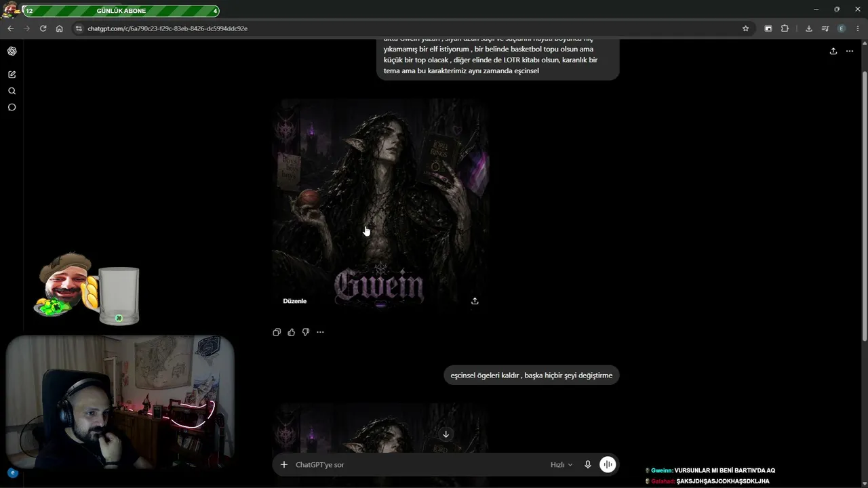Viewport: 868px width, 488px height.
Task: Open the ChatGPT logo sidebar toggle
Action: point(12,52)
